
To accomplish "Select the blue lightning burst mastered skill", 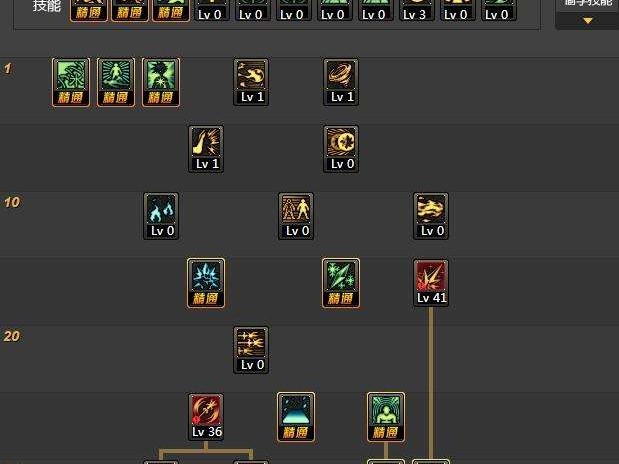I will [x=206, y=283].
